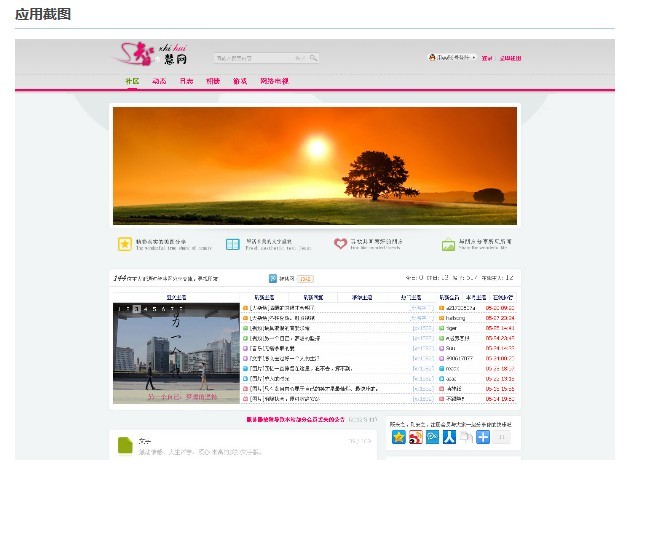Image resolution: width=648 pixels, height=533 pixels.
Task: Click the 图片主题 heading above the slideshow
Action: pos(176,297)
